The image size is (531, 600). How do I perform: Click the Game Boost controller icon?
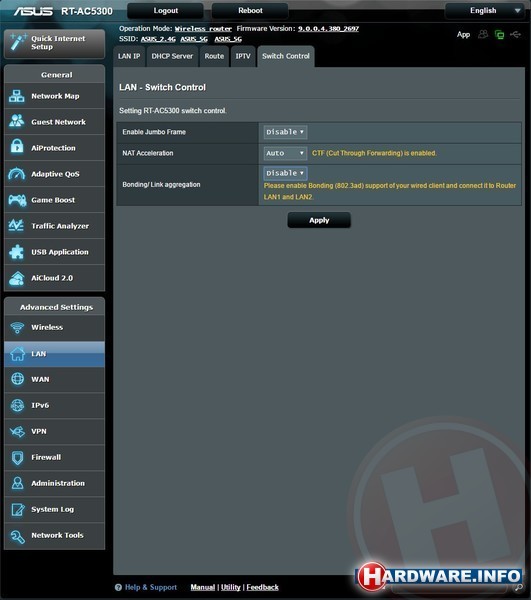(17, 200)
